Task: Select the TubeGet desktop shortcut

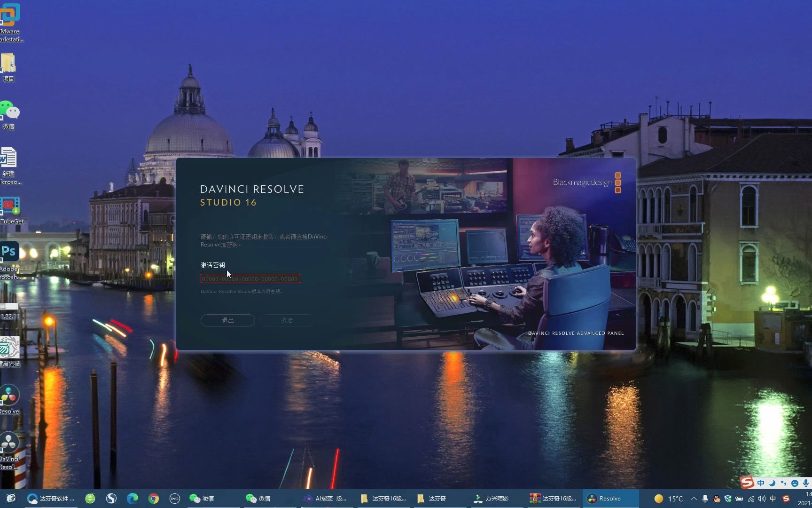Action: (10, 210)
